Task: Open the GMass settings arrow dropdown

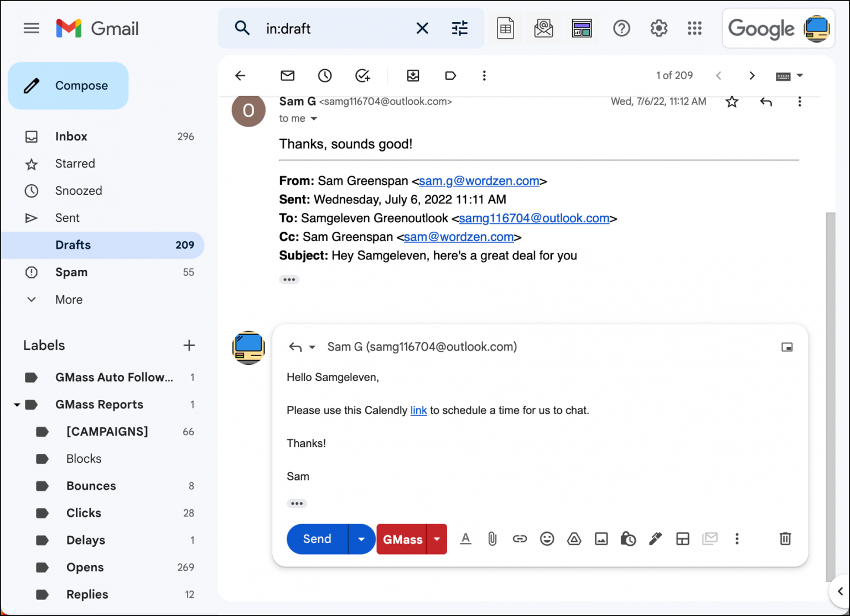Action: [x=437, y=539]
